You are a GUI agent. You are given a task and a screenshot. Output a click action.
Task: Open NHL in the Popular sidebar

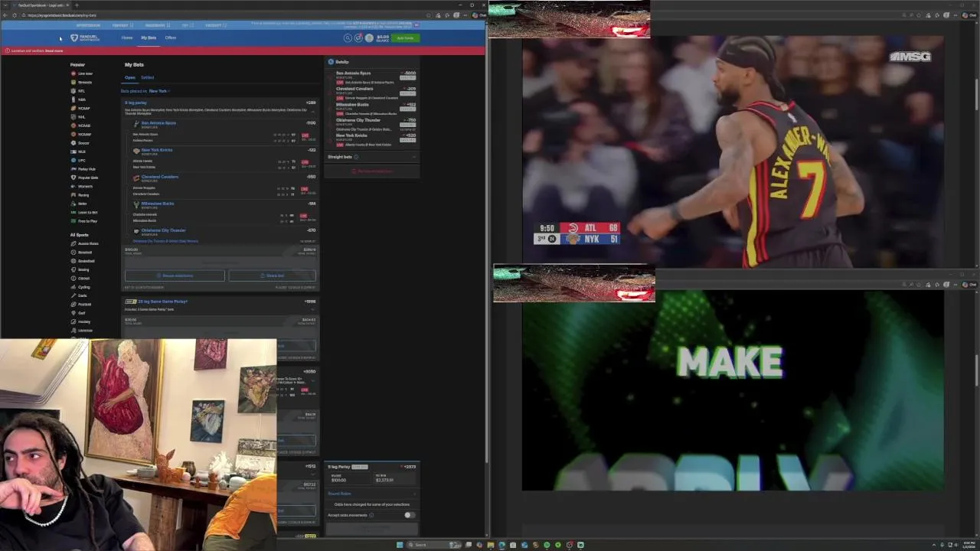78,117
